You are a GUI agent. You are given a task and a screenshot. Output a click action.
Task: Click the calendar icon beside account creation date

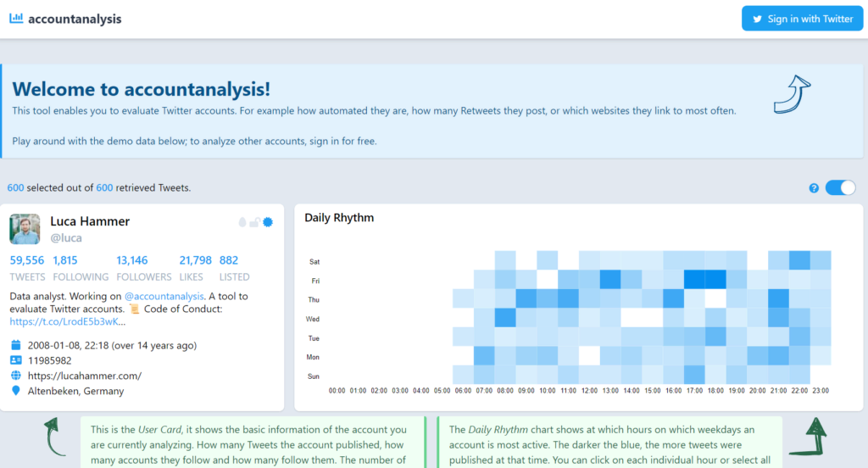tap(15, 345)
